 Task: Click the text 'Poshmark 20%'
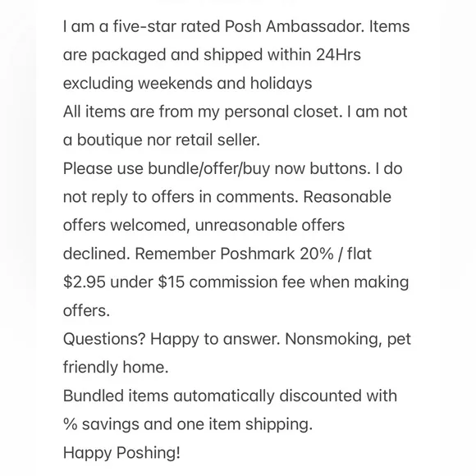(x=277, y=254)
